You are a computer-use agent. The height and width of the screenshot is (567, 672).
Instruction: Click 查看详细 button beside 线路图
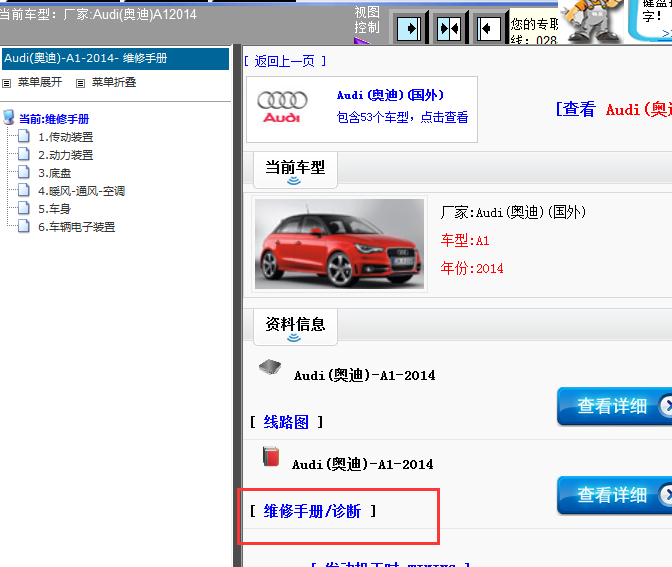pyautogui.click(x=615, y=406)
